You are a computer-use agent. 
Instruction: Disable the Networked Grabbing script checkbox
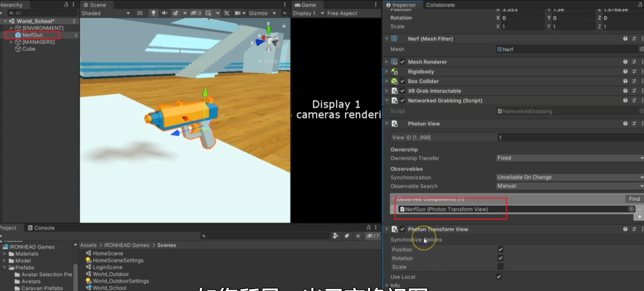(x=402, y=101)
